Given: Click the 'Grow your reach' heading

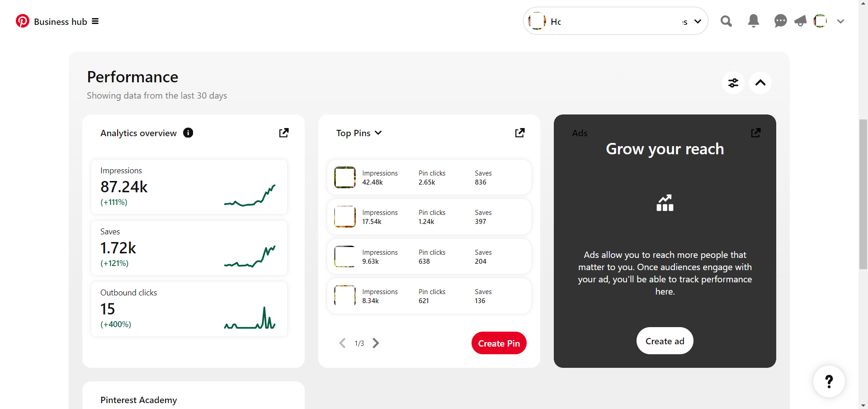Looking at the screenshot, I should click(x=665, y=149).
